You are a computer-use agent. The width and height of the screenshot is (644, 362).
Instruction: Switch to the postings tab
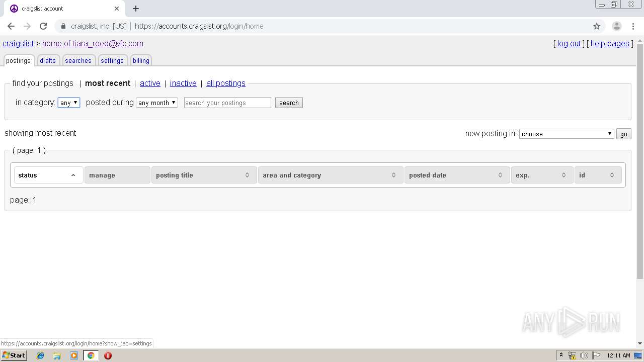click(x=19, y=60)
